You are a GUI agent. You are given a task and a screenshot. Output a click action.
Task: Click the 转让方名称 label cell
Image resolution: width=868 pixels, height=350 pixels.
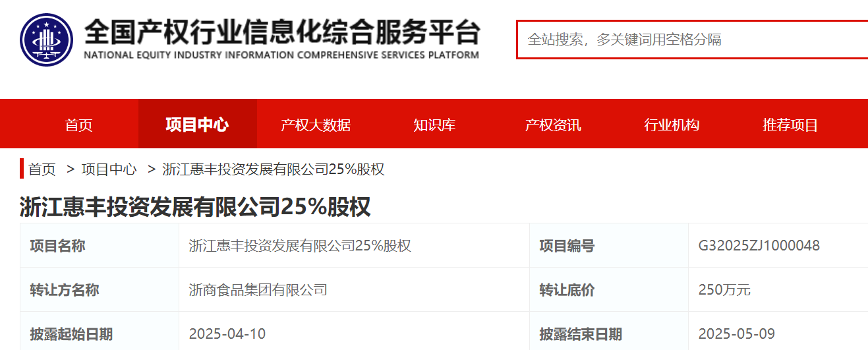pyautogui.click(x=100, y=289)
